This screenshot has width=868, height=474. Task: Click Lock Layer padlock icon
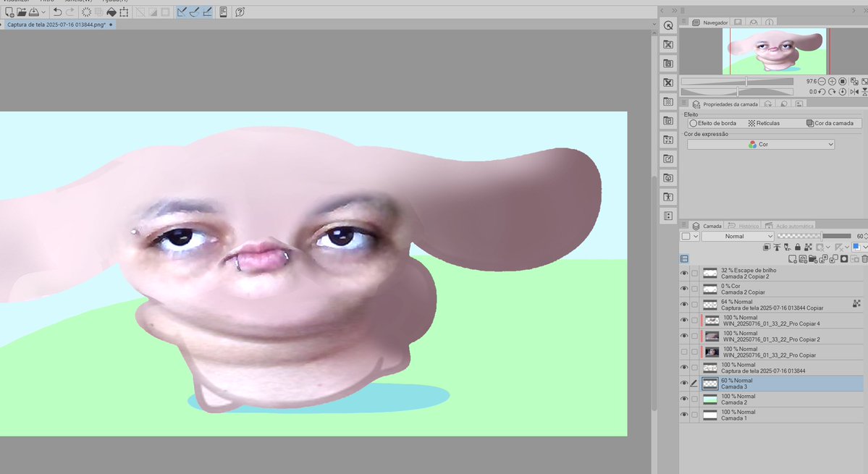tap(798, 247)
